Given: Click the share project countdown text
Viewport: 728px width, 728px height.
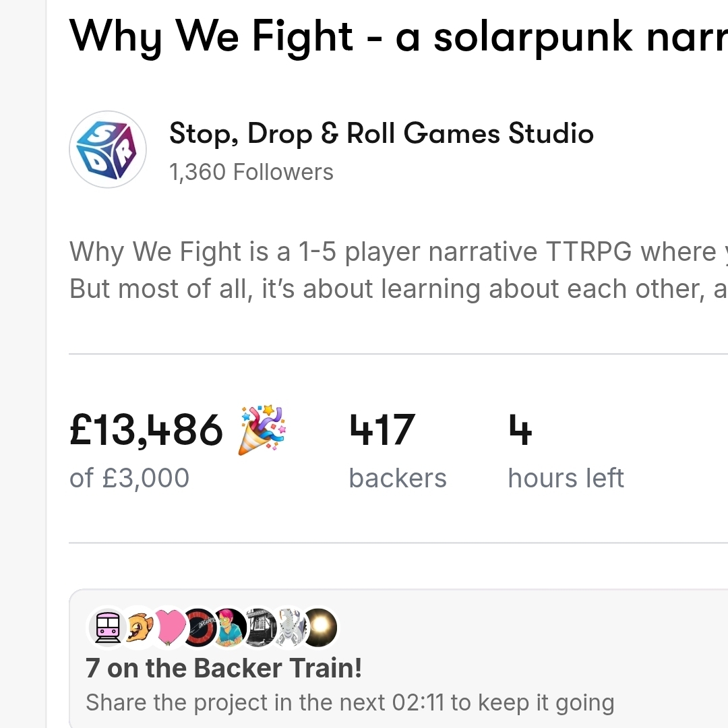Looking at the screenshot, I should (x=349, y=702).
